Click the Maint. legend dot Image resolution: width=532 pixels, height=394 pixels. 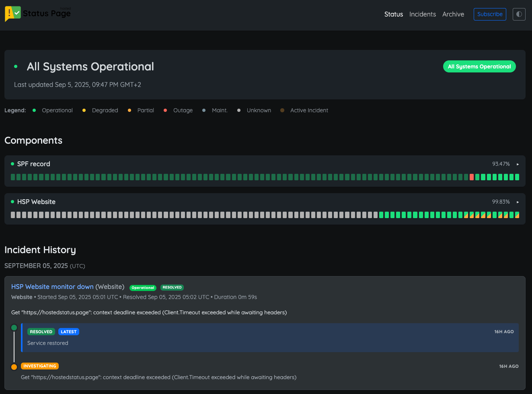204,110
